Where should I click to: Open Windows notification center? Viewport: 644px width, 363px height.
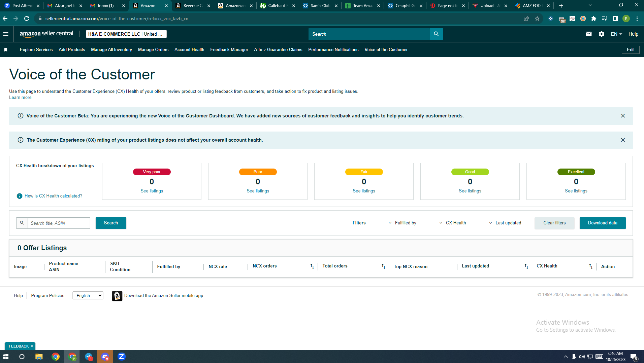634,357
